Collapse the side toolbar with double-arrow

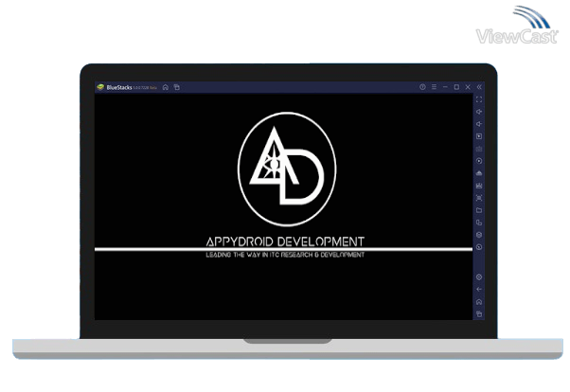[x=479, y=87]
